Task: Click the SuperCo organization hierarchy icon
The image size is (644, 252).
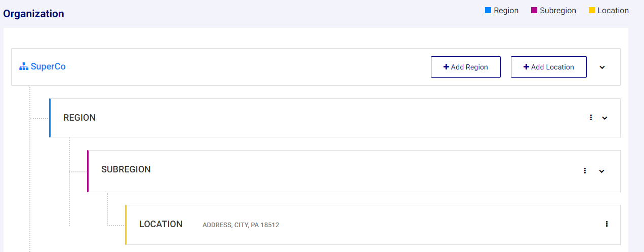Action: [x=23, y=66]
